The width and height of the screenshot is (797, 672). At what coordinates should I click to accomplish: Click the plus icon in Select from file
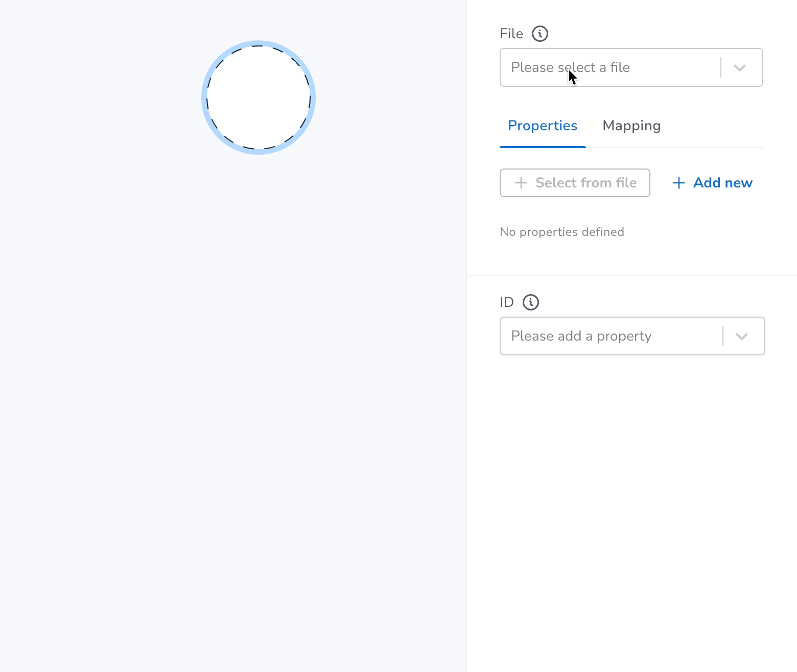[x=521, y=183]
